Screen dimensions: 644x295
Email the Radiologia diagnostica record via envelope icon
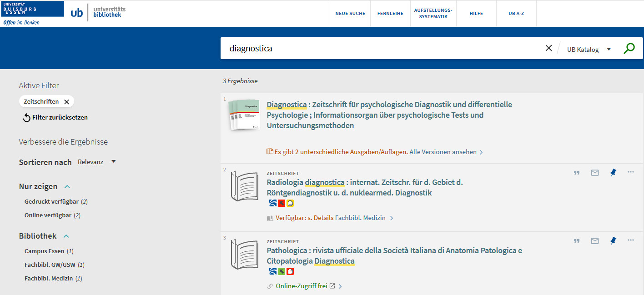(x=594, y=173)
